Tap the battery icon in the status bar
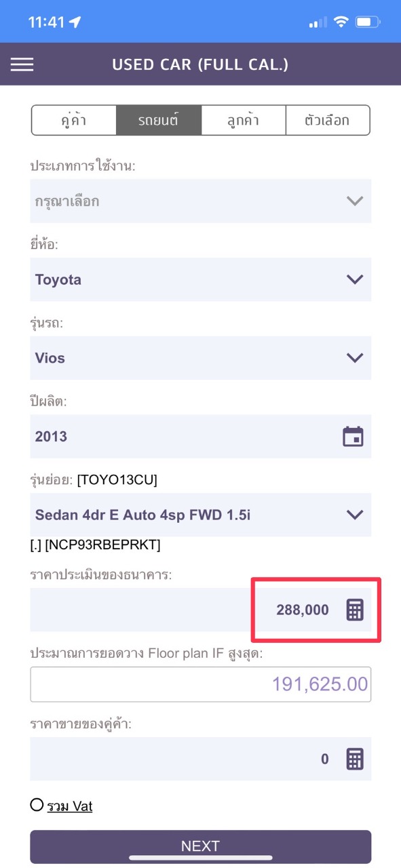 pyautogui.click(x=368, y=22)
